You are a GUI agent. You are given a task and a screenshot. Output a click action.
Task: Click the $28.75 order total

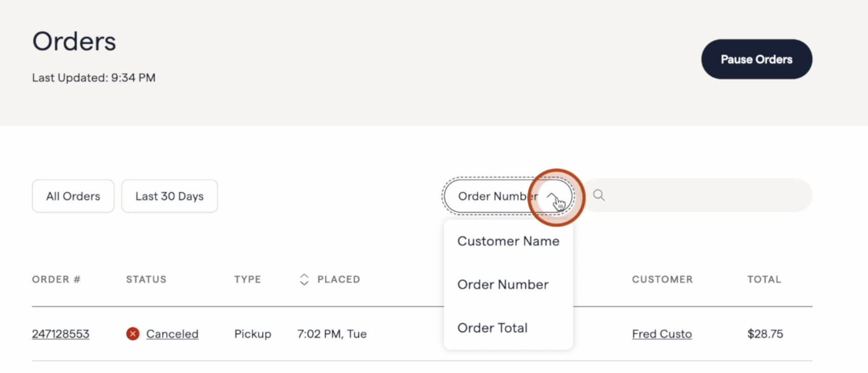pyautogui.click(x=765, y=333)
